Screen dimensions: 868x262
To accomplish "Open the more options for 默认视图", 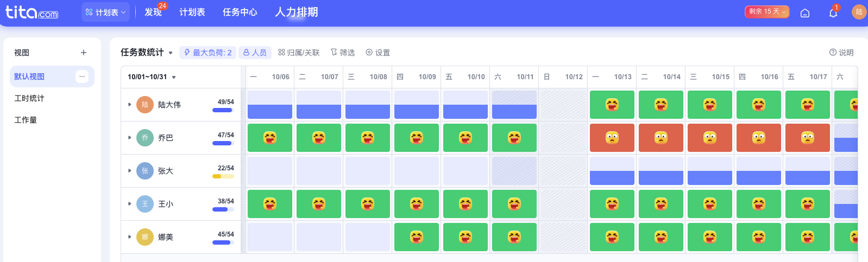I will 82,76.
